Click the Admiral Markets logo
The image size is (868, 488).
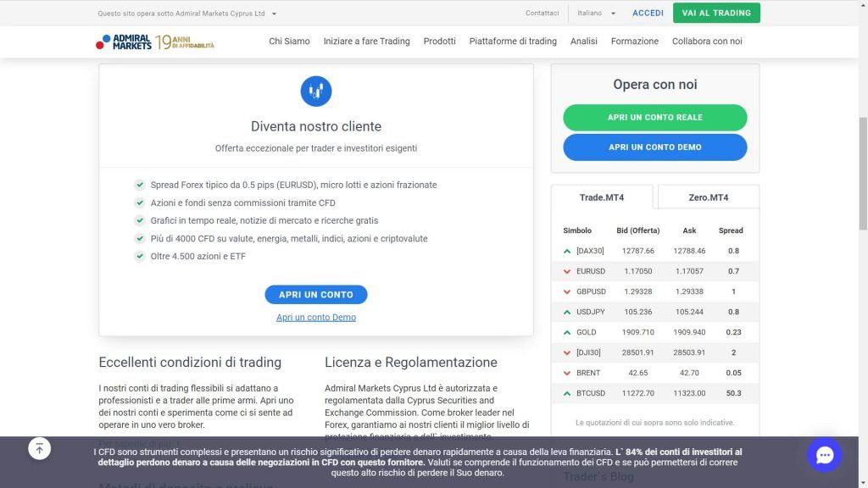click(x=124, y=42)
